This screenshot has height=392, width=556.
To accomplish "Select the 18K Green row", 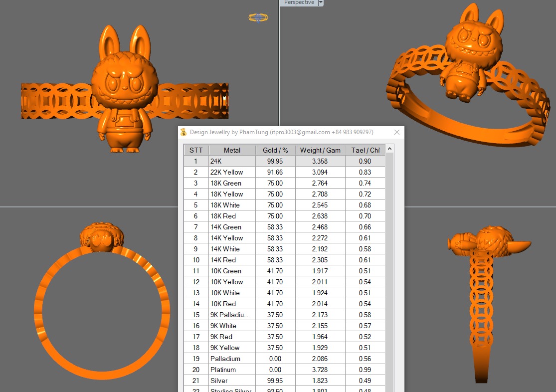I will [284, 183].
